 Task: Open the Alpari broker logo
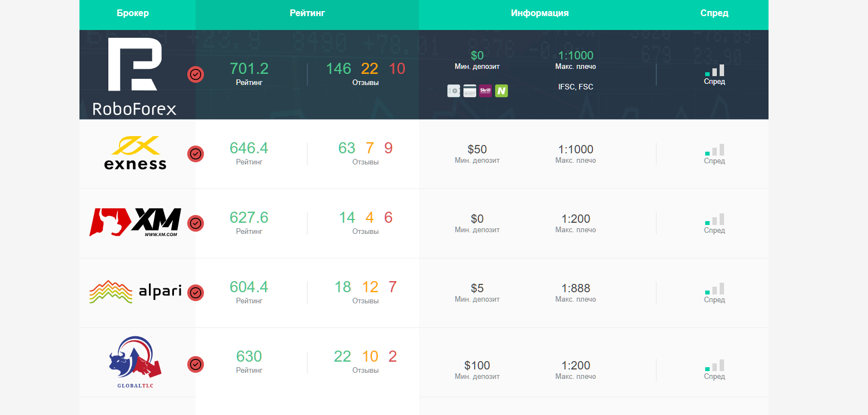136,292
